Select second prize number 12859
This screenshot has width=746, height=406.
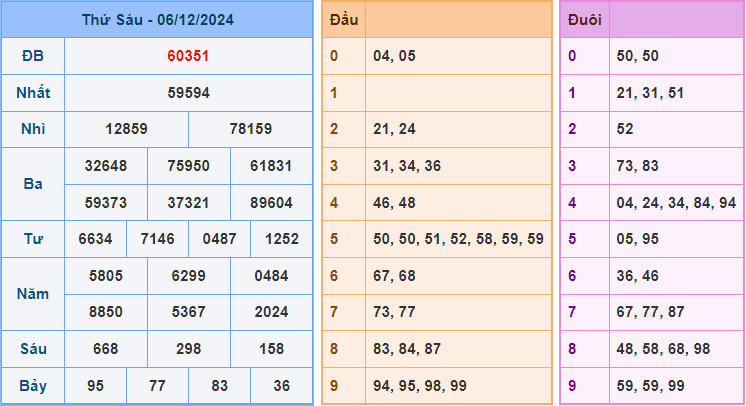pos(126,130)
